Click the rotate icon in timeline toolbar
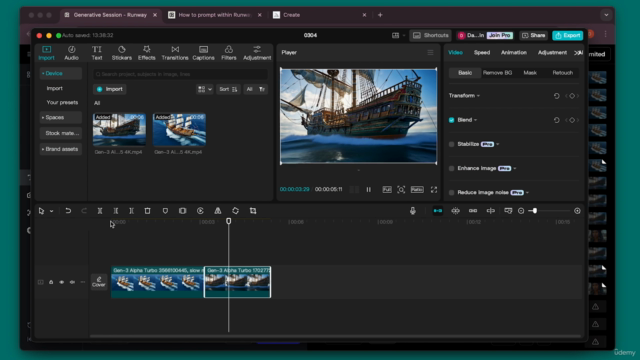The height and width of the screenshot is (360, 640). pos(236,211)
